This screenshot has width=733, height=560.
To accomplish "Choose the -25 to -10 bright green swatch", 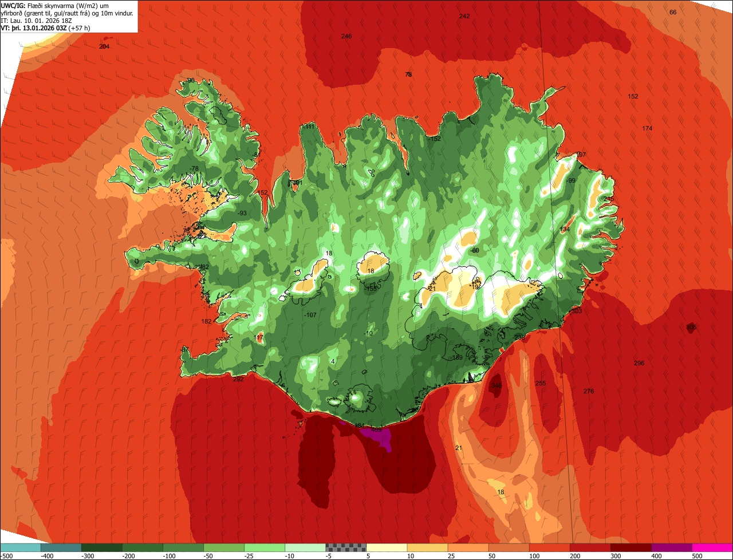I will click(264, 547).
